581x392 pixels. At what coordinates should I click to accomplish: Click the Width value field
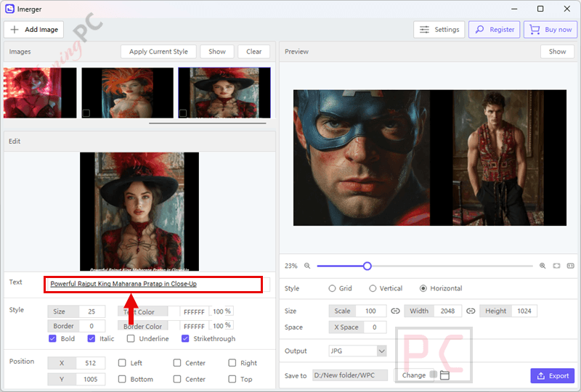(x=447, y=311)
